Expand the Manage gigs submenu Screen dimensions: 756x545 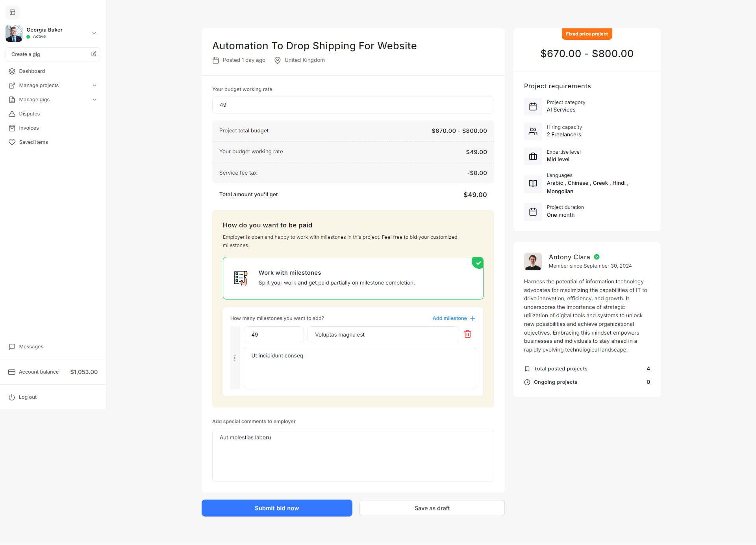click(94, 100)
